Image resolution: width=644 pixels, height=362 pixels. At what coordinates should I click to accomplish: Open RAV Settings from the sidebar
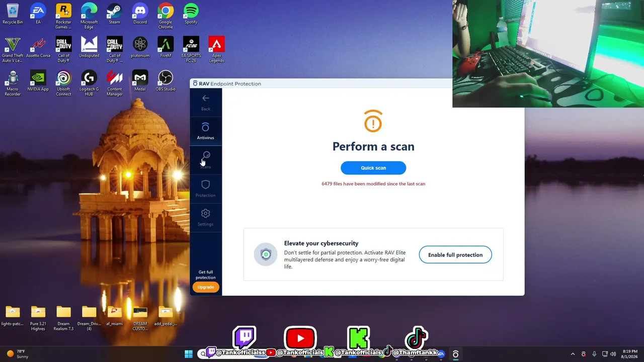click(x=205, y=217)
